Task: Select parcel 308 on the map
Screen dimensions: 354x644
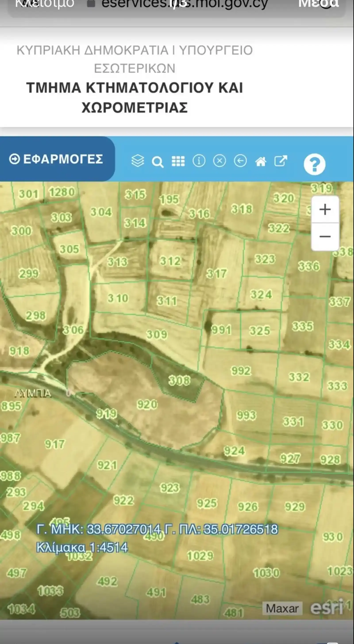Action: 179,380
